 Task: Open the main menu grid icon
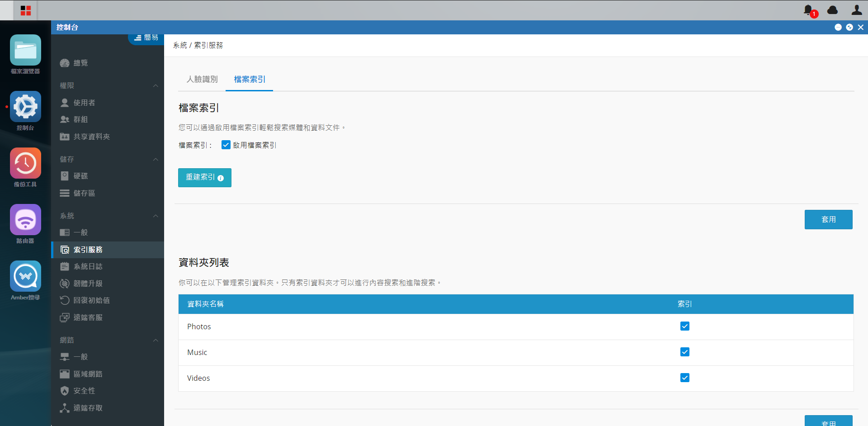click(x=26, y=10)
